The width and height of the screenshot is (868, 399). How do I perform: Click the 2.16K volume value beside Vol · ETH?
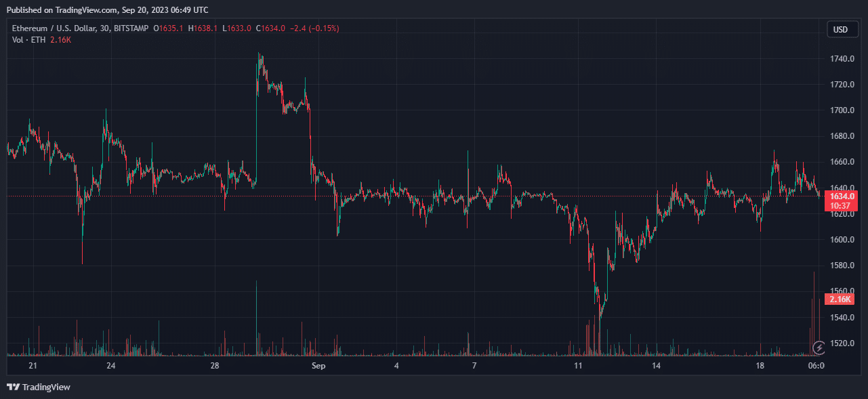pyautogui.click(x=60, y=40)
